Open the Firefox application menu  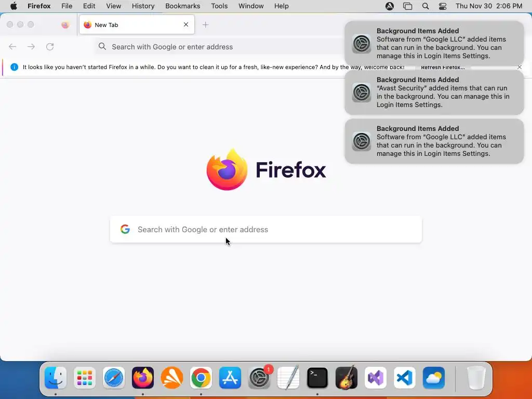tap(39, 6)
